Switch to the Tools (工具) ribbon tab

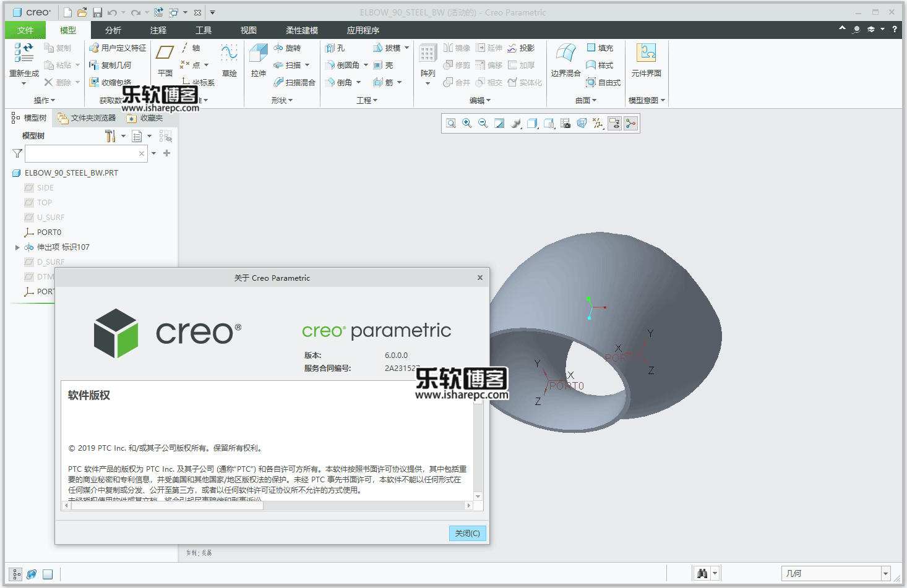[204, 30]
